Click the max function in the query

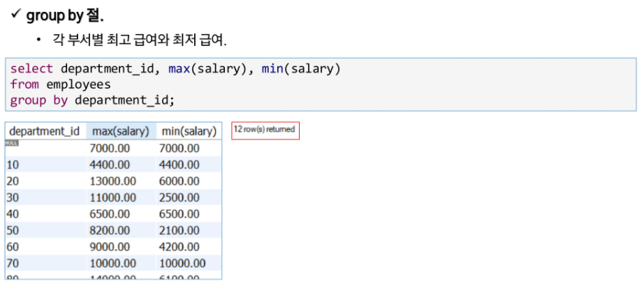click(179, 68)
